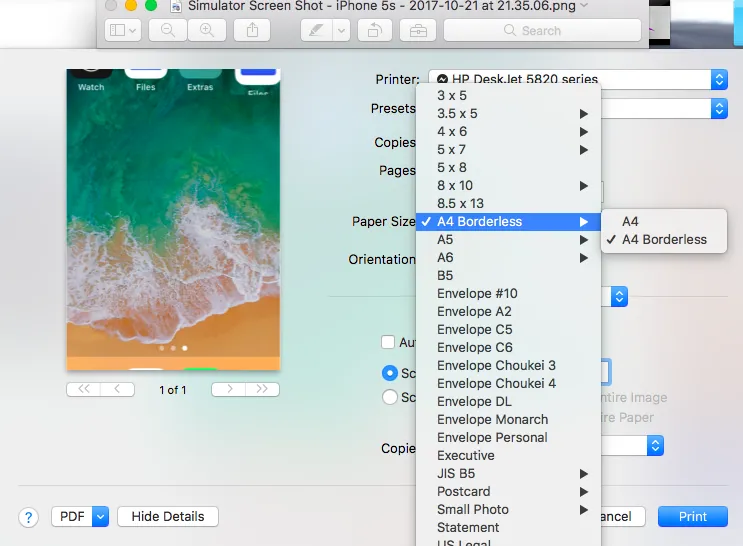Open the Printer popup arrows
This screenshot has height=546, width=743.
click(719, 80)
